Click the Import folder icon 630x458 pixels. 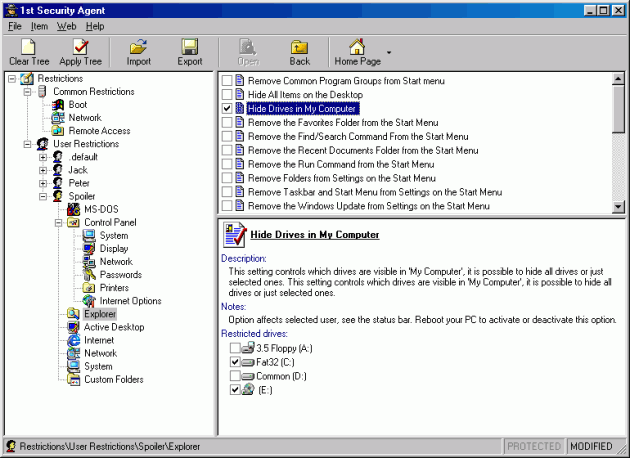click(x=139, y=47)
